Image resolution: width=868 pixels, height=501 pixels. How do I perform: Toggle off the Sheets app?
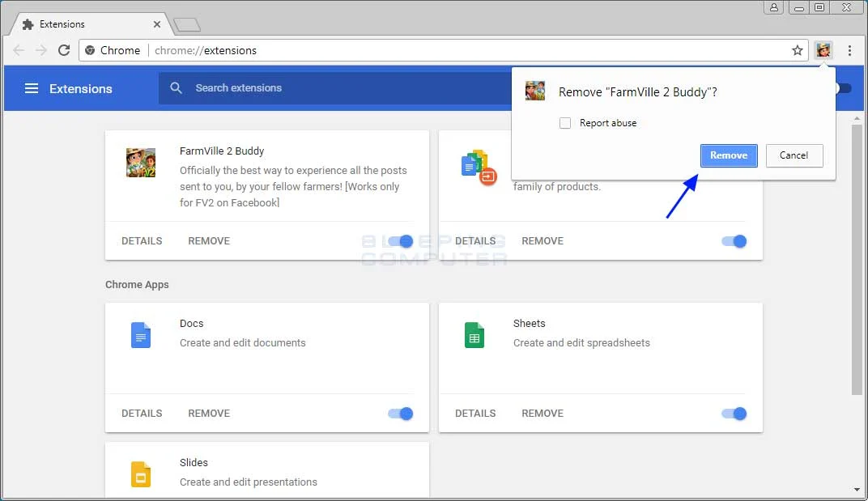click(x=734, y=414)
